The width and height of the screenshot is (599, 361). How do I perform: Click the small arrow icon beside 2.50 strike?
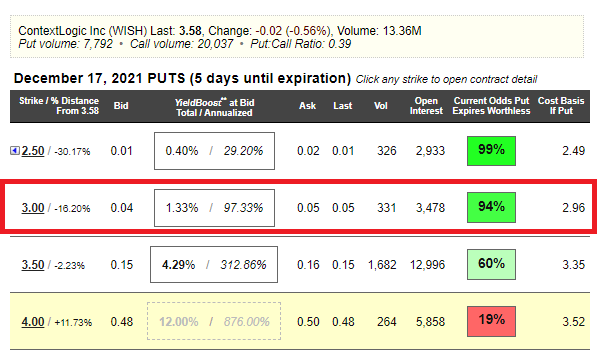15,151
